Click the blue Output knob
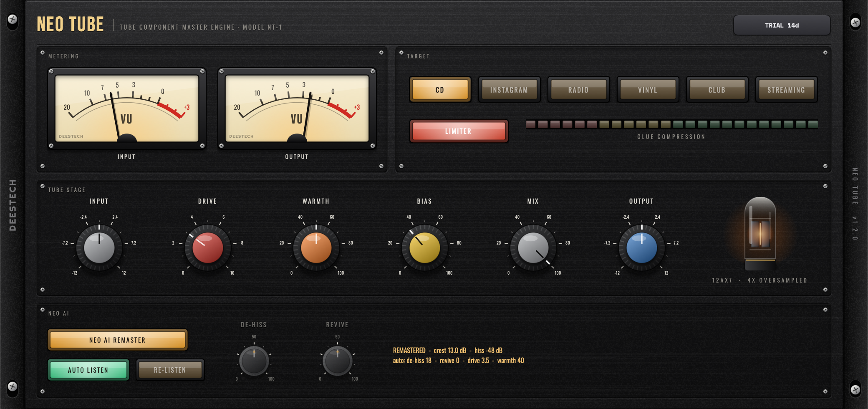Viewport: 868px width, 409px height. point(642,247)
